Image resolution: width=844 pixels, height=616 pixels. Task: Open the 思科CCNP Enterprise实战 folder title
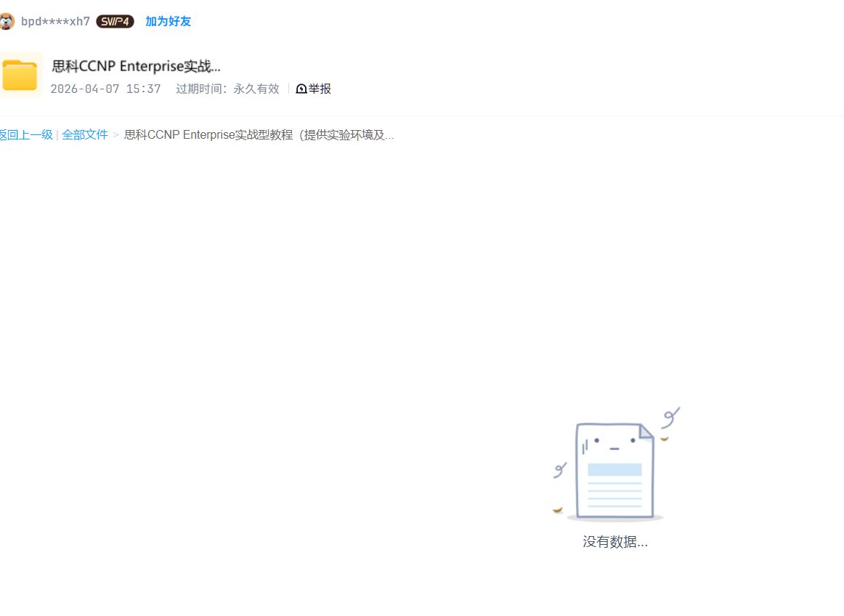(136, 66)
